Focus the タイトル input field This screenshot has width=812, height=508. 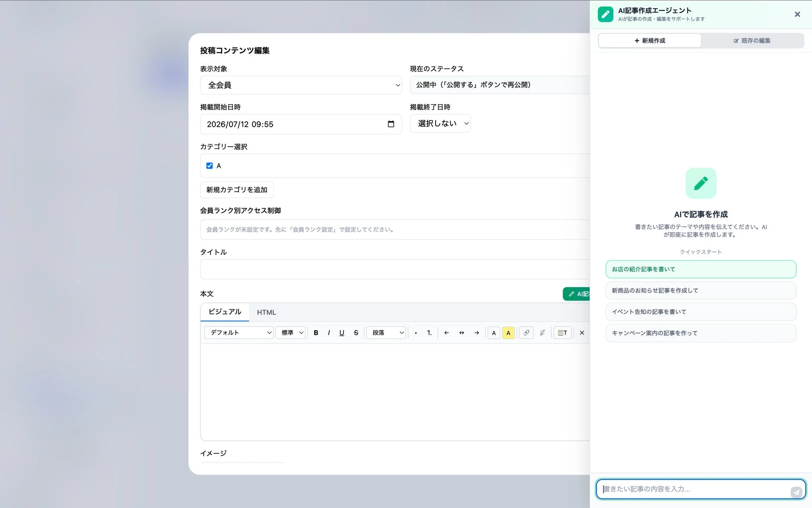coord(395,269)
